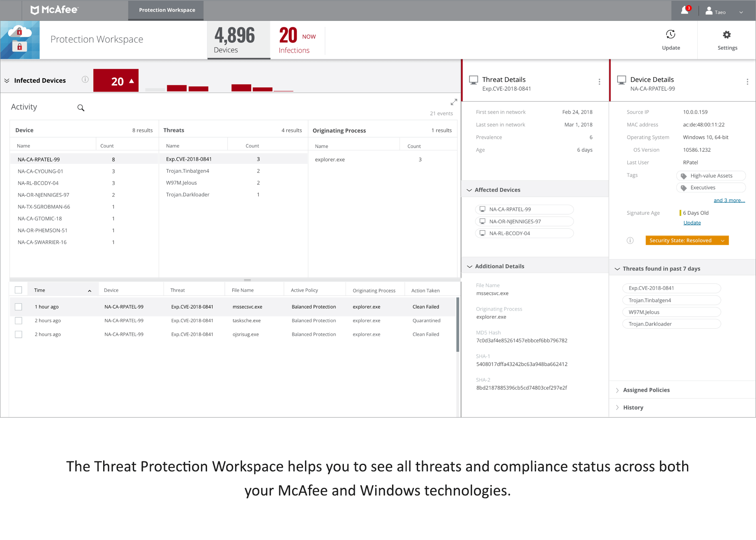Viewport: 756px width, 540px height.
Task: Click the Exp.CVE-2018-0841 chip in Device Details
Action: point(671,288)
